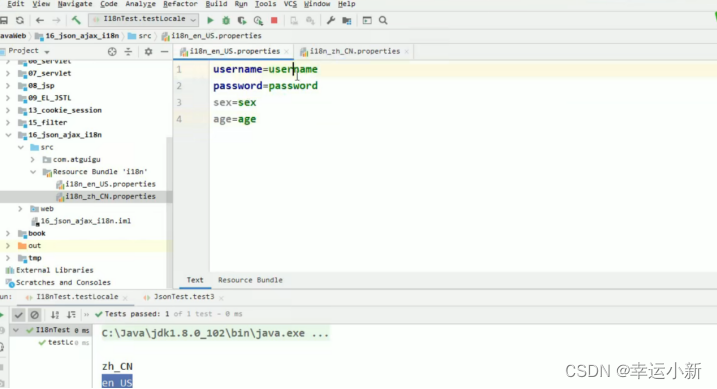
Task: Open the VCS menu
Action: tap(290, 4)
